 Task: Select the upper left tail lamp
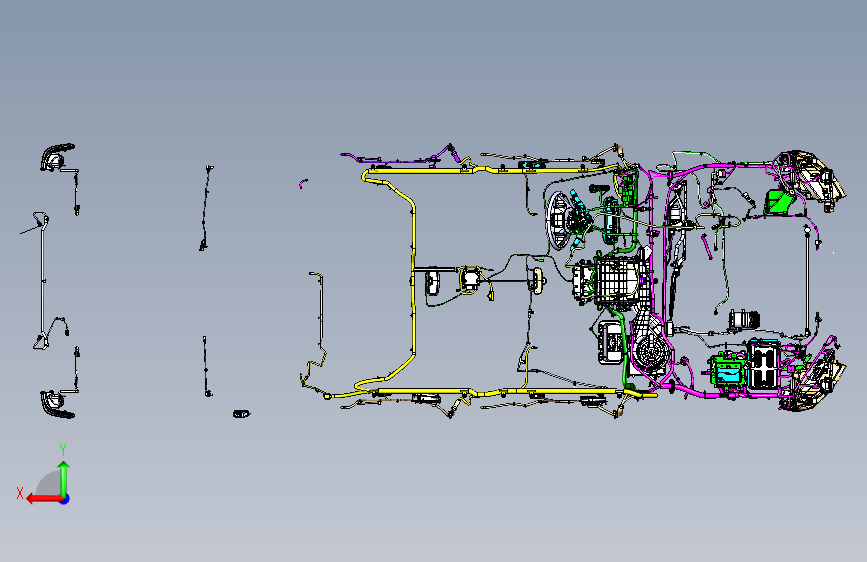[x=57, y=157]
